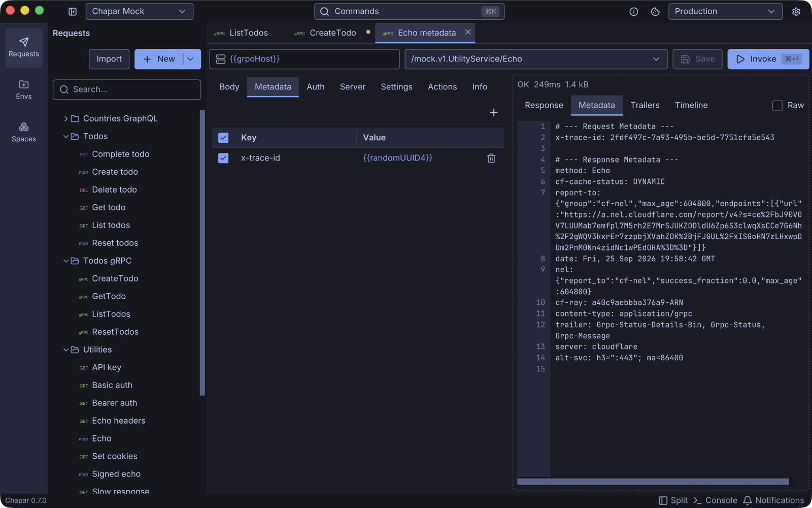Open the List todos request
The width and height of the screenshot is (812, 508).
(x=111, y=225)
